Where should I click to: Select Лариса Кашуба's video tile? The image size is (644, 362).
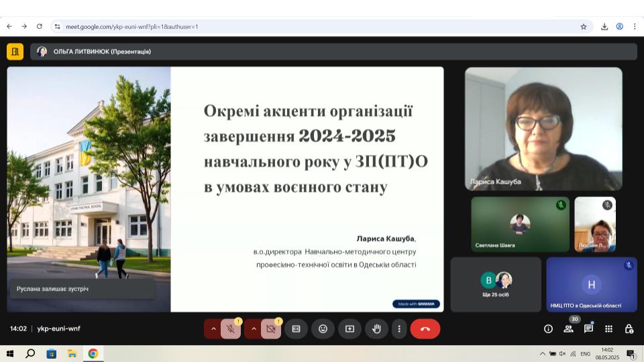pos(543,129)
